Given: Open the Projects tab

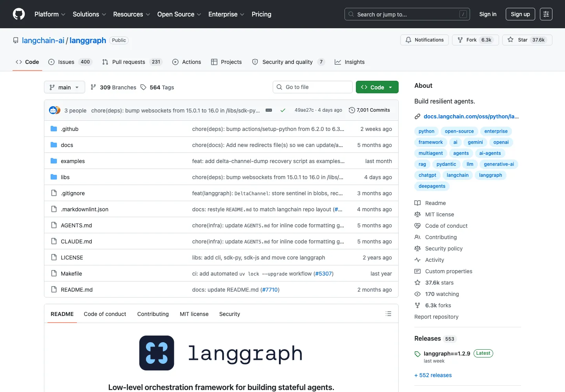Looking at the screenshot, I should (226, 62).
